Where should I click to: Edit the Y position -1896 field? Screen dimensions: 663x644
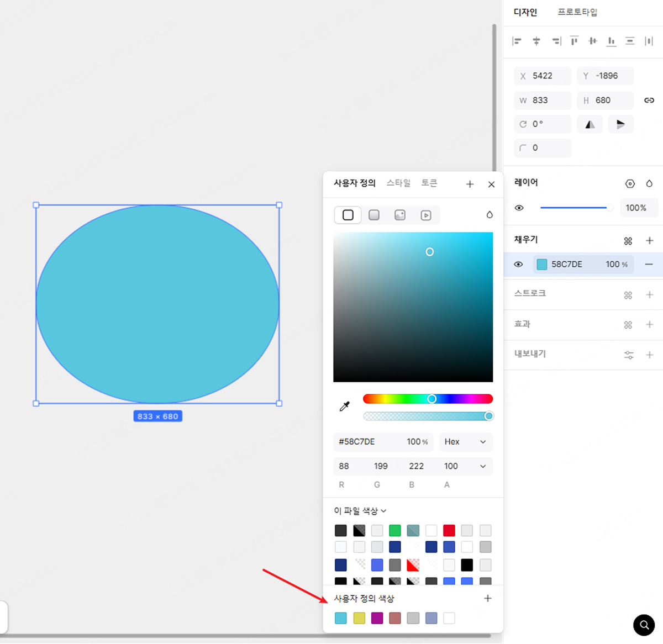606,76
